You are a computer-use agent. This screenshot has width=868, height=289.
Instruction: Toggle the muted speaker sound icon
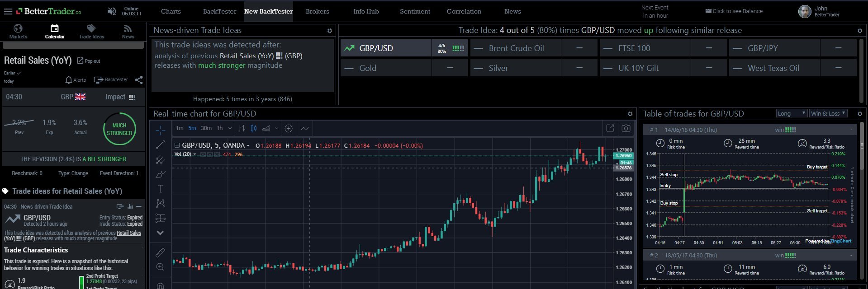tap(112, 11)
